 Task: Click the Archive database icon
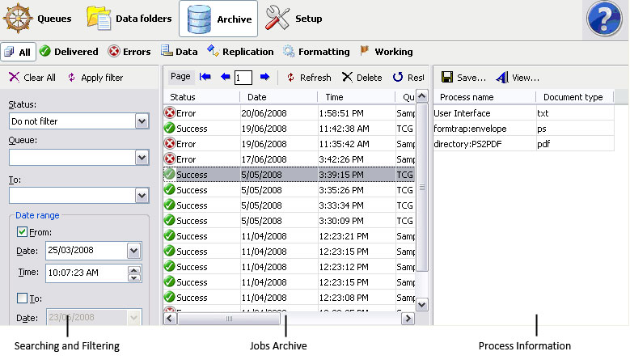pyautogui.click(x=199, y=19)
